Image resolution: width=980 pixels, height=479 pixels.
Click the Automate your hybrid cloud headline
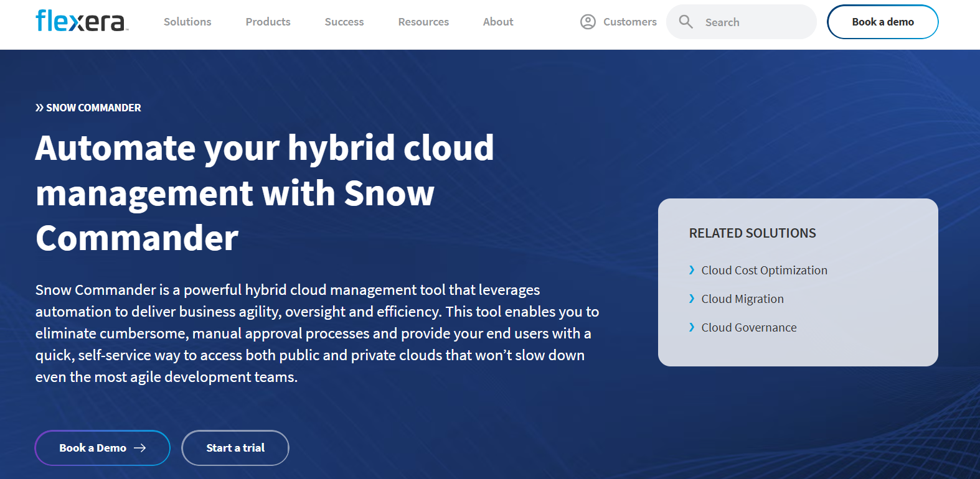[265, 193]
